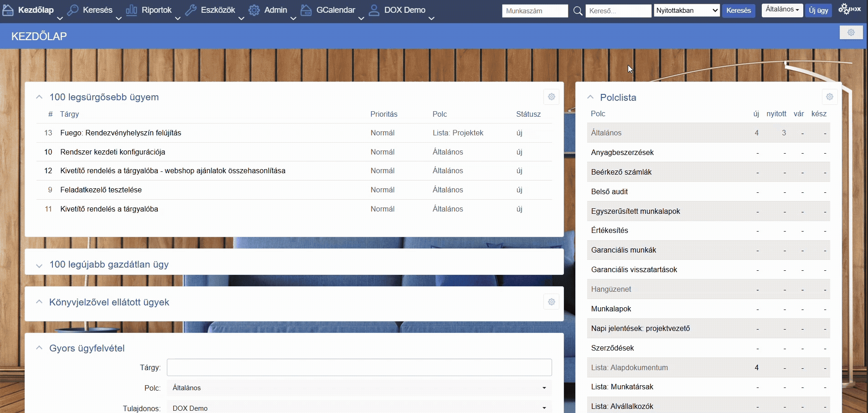The height and width of the screenshot is (413, 868).
Task: Click the magnifier search icon beside Munkaszám
Action: coord(578,11)
